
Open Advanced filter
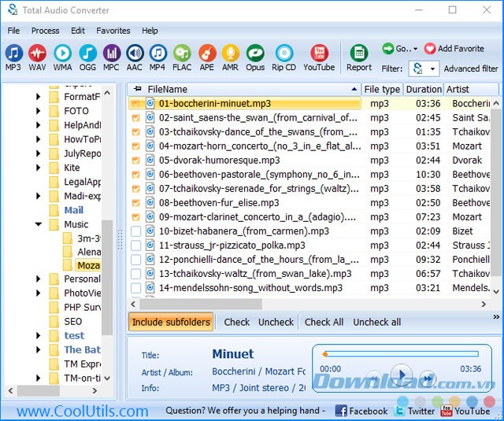[471, 68]
